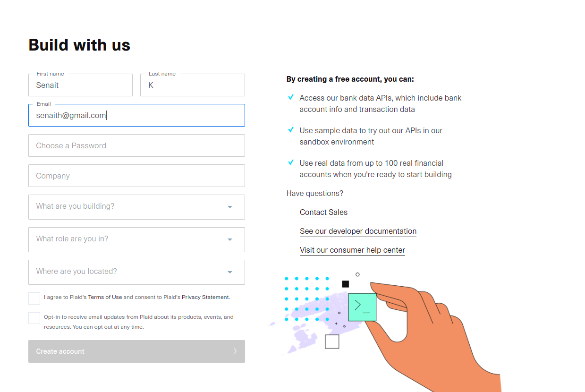The height and width of the screenshot is (392, 585).
Task: Click the Company input field
Action: (x=136, y=175)
